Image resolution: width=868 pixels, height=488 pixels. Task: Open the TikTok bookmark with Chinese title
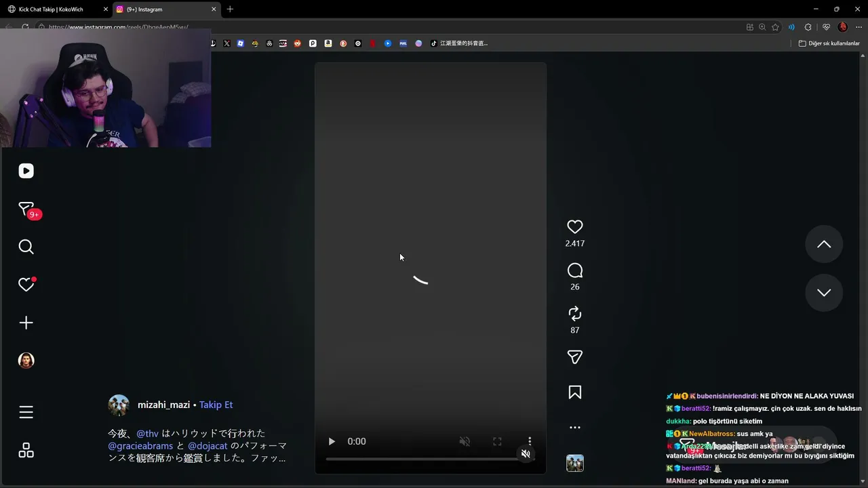(x=460, y=43)
